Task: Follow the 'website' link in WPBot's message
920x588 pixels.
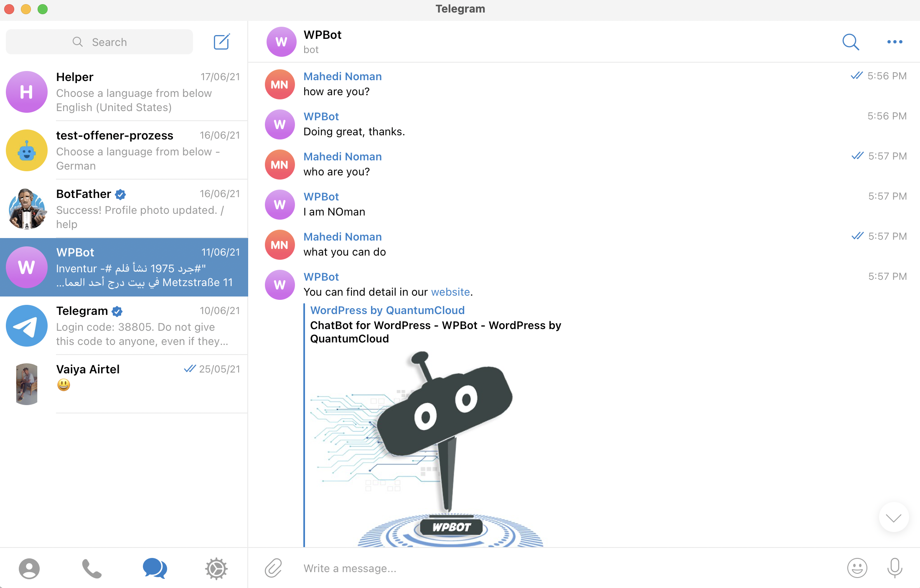Action: tap(450, 292)
